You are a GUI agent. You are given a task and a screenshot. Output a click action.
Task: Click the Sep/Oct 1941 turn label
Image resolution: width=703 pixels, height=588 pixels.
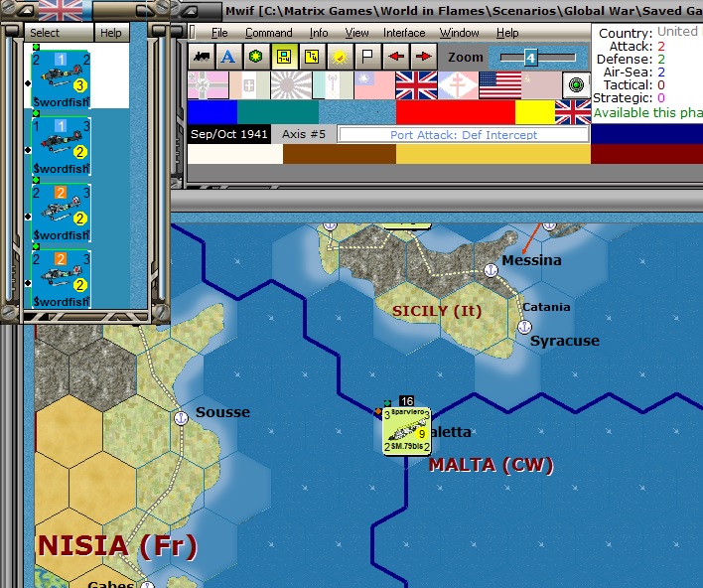click(x=229, y=134)
